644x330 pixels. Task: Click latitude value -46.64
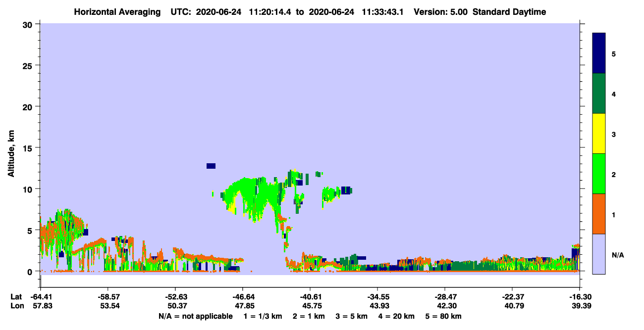click(x=242, y=297)
